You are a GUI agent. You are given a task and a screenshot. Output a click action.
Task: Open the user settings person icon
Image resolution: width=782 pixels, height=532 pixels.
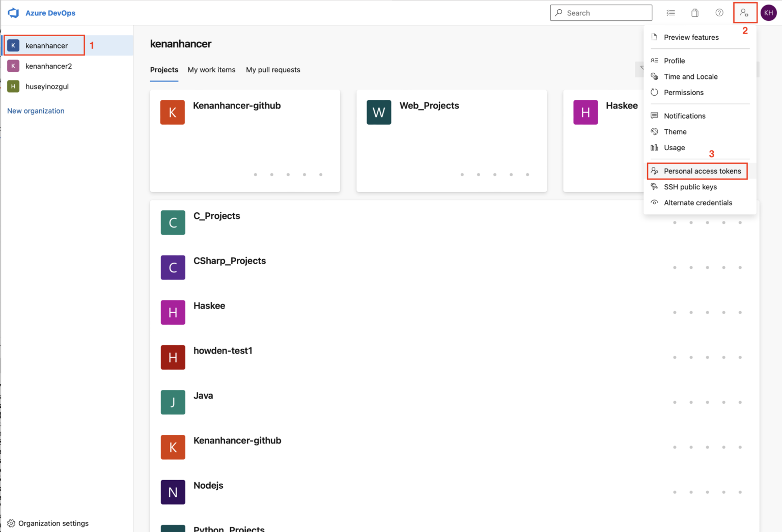pos(744,13)
